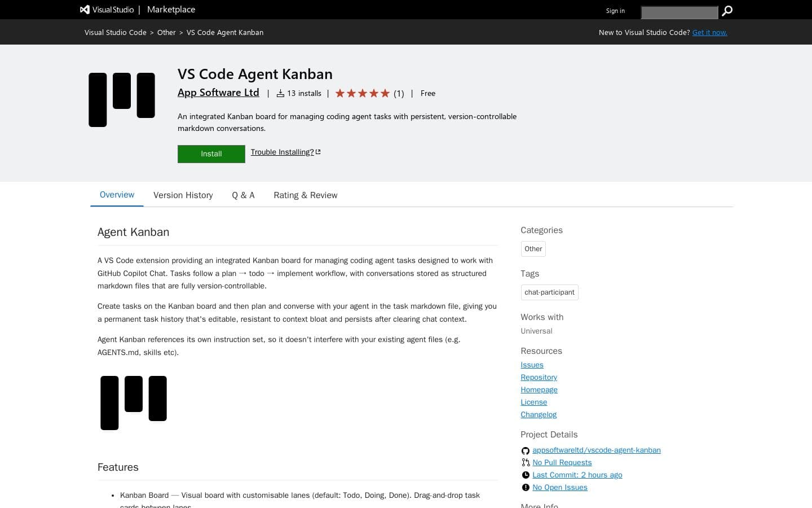Go to the Other breadcrumb link
Screen dimensions: 812x508
click(166, 32)
